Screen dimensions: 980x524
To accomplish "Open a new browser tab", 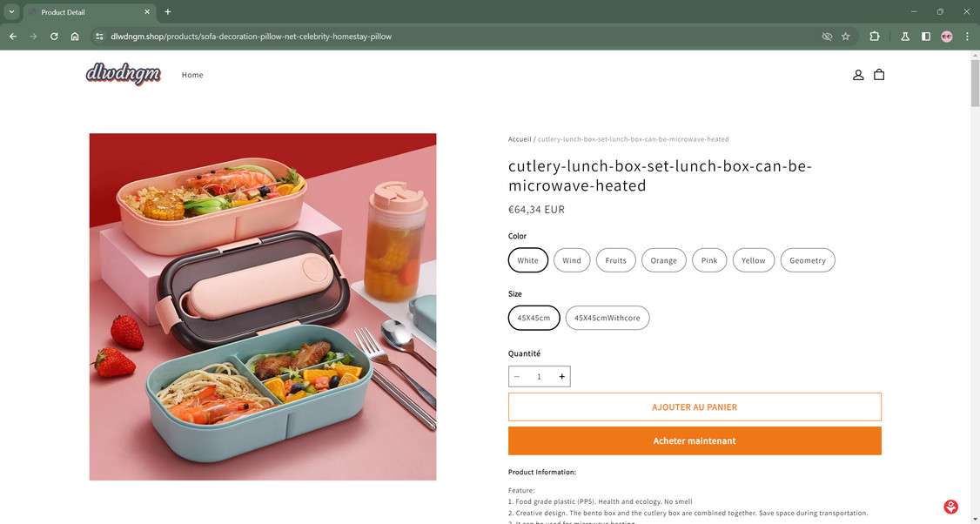I will coord(168,11).
